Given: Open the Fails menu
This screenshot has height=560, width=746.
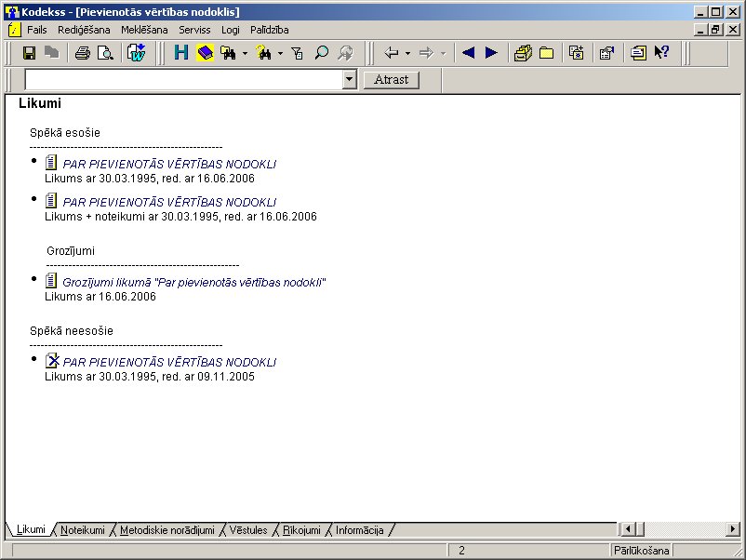Looking at the screenshot, I should [36, 30].
